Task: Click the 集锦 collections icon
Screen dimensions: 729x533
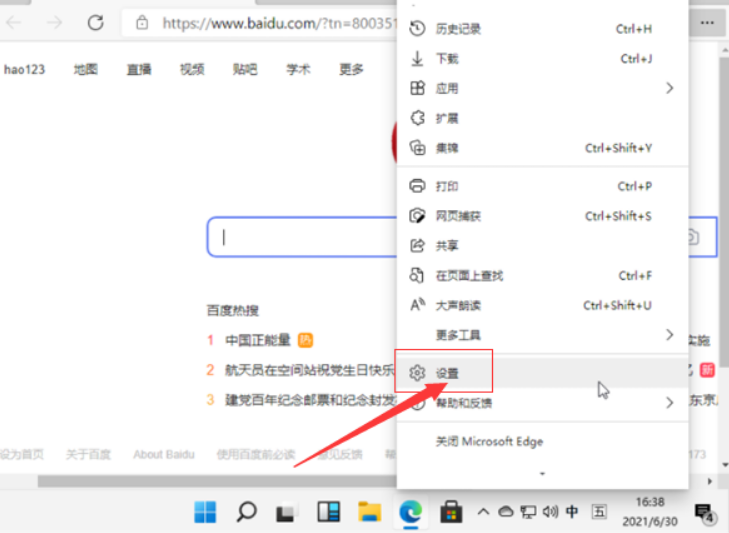Action: pos(417,148)
